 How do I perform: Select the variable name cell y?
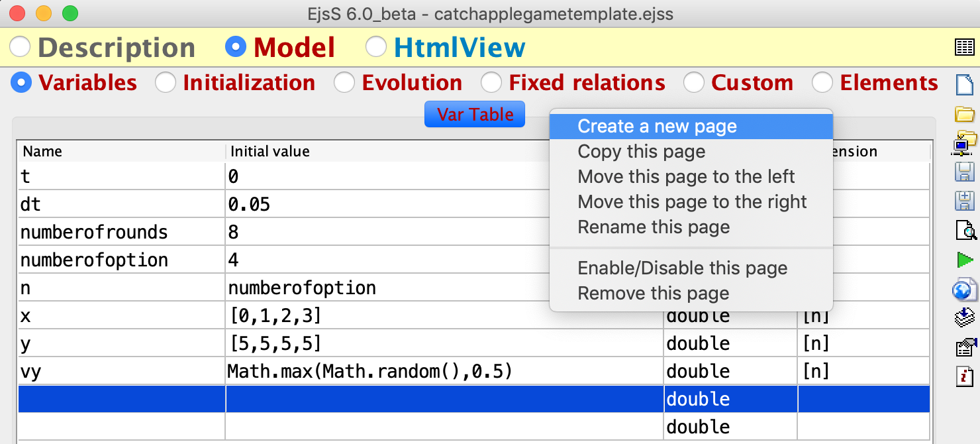(121, 343)
